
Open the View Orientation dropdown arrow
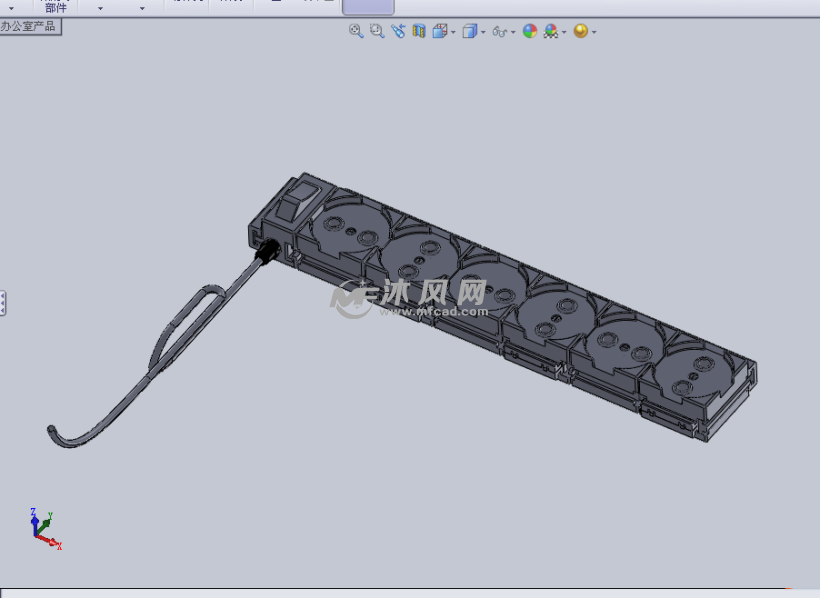point(453,32)
